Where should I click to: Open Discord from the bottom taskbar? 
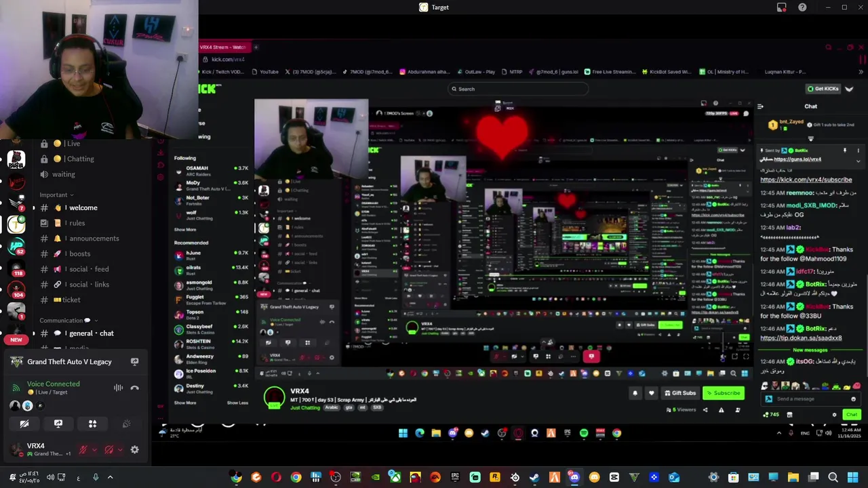pyautogui.click(x=574, y=478)
